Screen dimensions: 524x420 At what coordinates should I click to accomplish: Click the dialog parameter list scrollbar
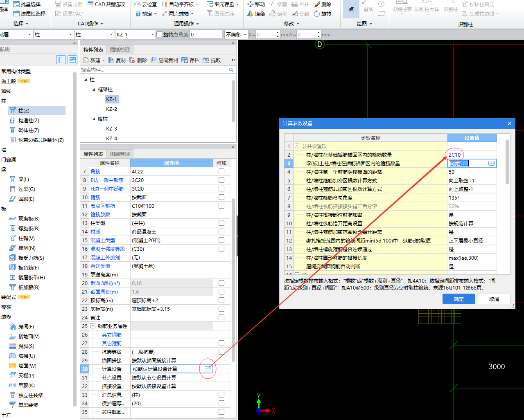click(507, 162)
